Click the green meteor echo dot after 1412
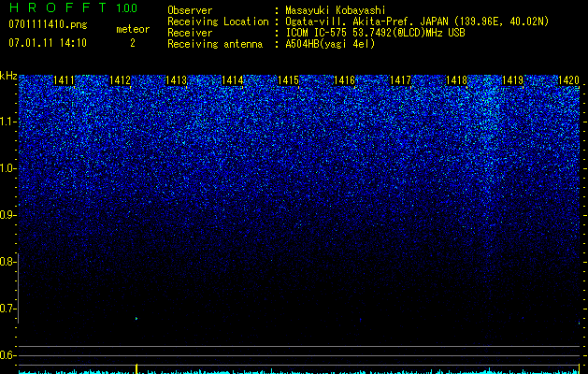The image size is (588, 374). [136, 319]
